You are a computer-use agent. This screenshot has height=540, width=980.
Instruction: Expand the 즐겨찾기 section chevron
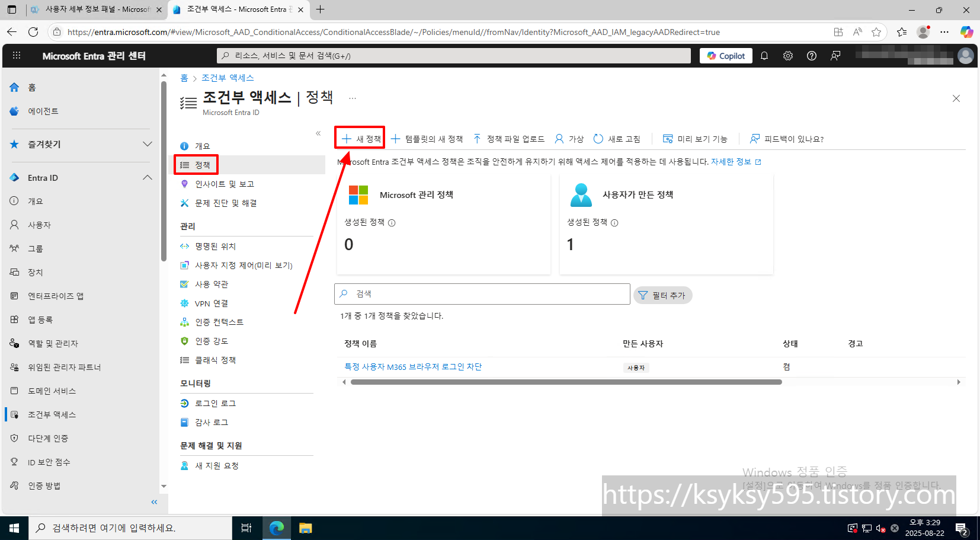click(148, 144)
